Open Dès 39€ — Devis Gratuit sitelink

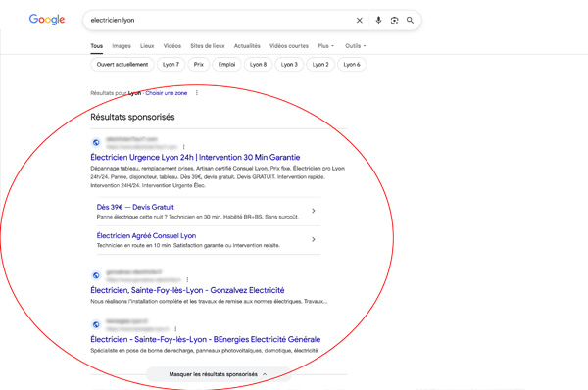135,207
